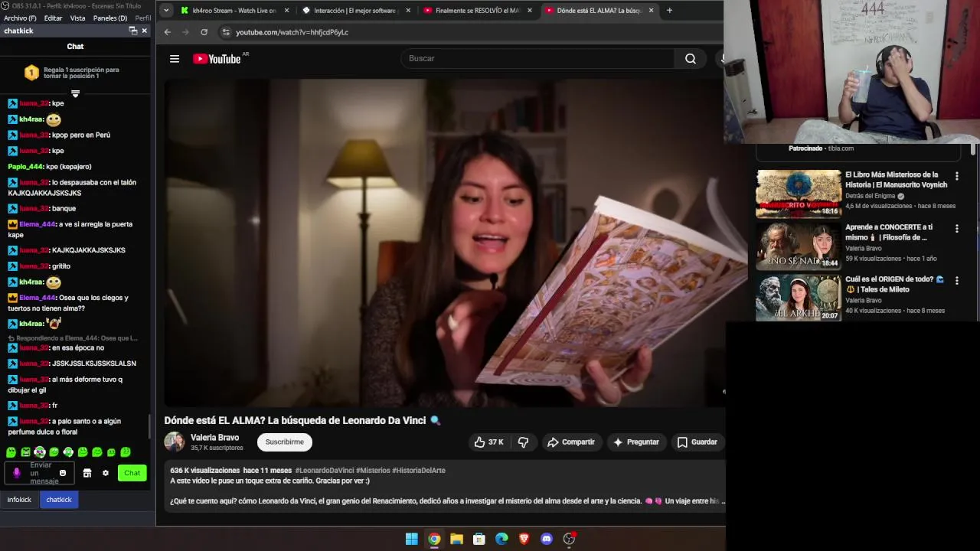The image size is (980, 551).
Task: Go back in Chrome browser
Action: pyautogui.click(x=167, y=32)
